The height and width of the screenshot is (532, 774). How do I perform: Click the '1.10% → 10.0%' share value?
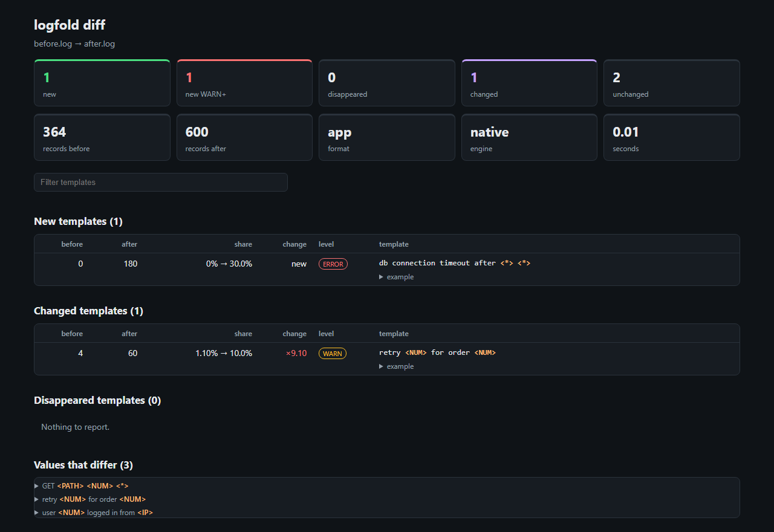tap(224, 353)
